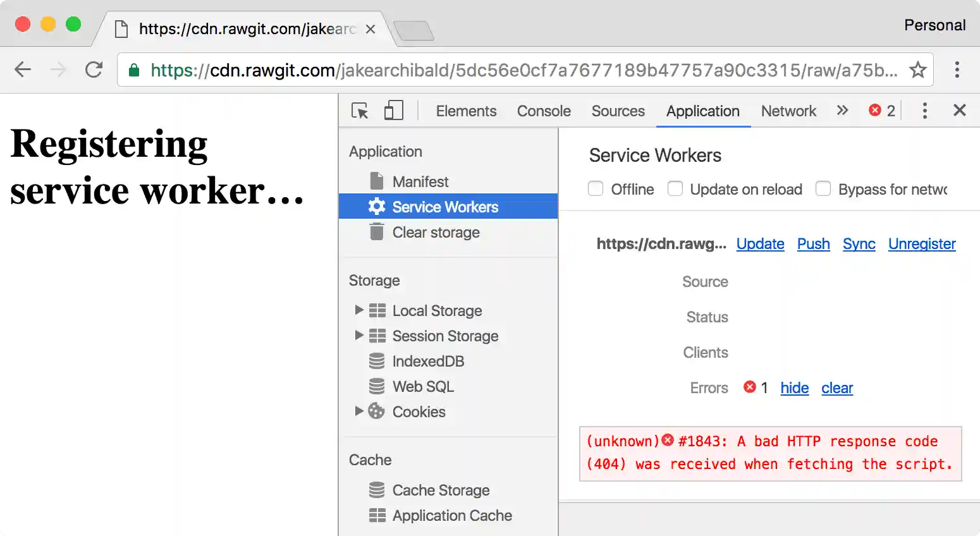Select IndexedDB storage
Viewport: 980px width, 536px height.
pyautogui.click(x=428, y=361)
